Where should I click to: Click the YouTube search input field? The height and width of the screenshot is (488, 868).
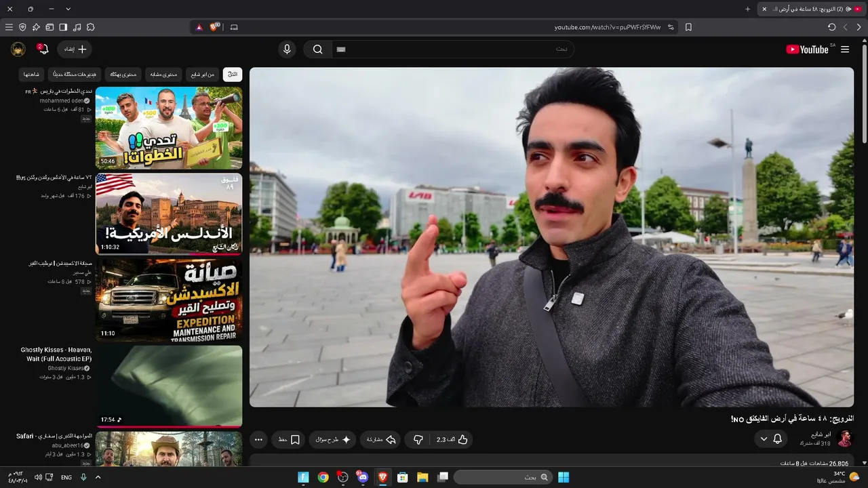pos(453,49)
